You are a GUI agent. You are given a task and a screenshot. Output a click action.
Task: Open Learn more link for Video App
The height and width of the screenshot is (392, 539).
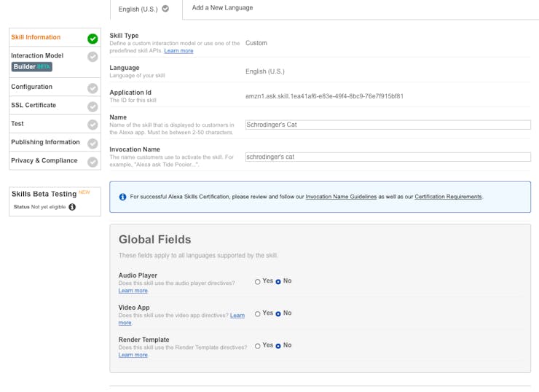pos(237,315)
